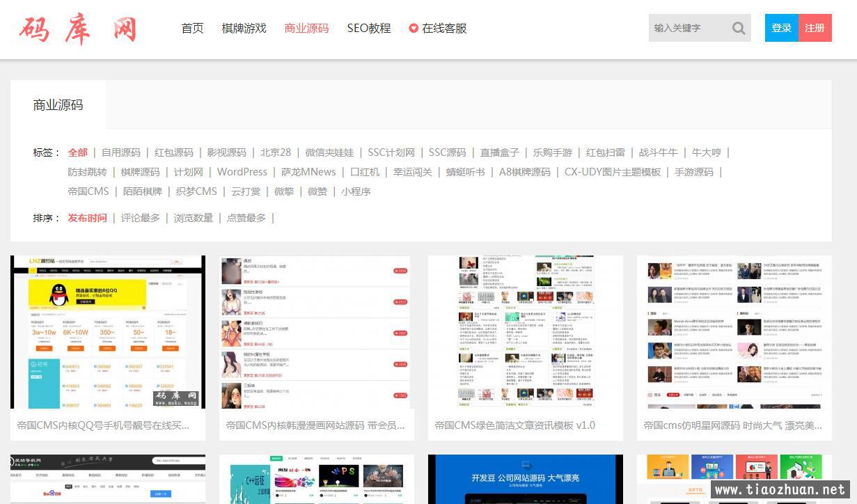The width and height of the screenshot is (857, 504).
Task: Filter by tag 蜻蜓听书
Action: point(466,172)
